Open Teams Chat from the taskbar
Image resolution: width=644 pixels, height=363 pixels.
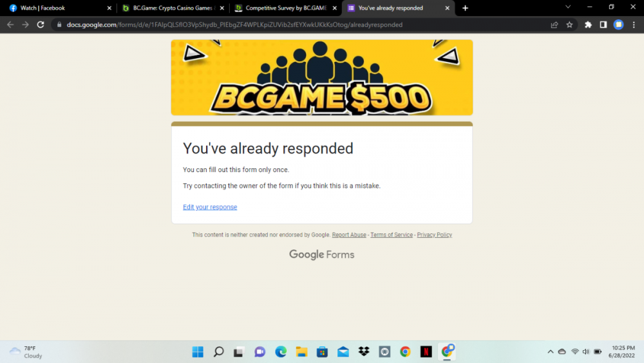[260, 352]
